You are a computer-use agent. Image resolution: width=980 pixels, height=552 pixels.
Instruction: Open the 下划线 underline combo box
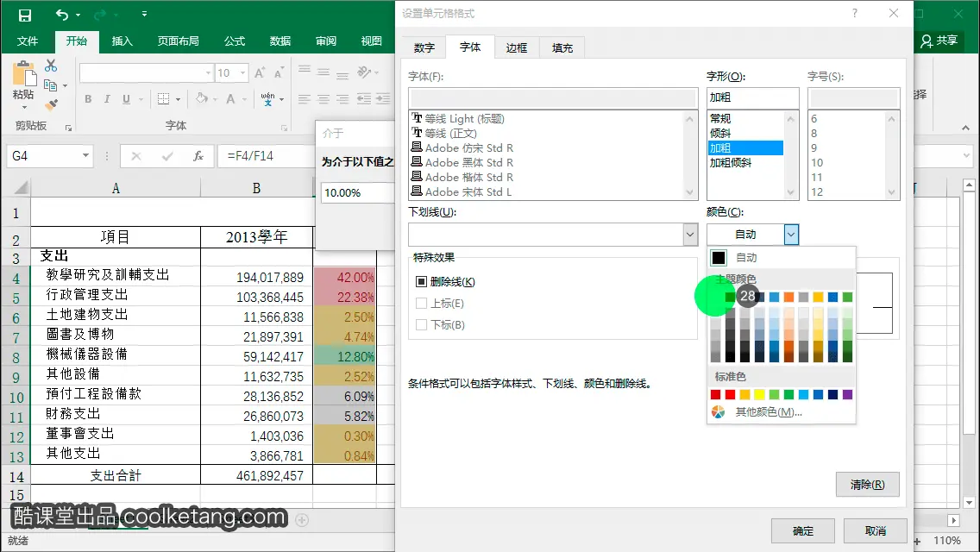(x=552, y=235)
